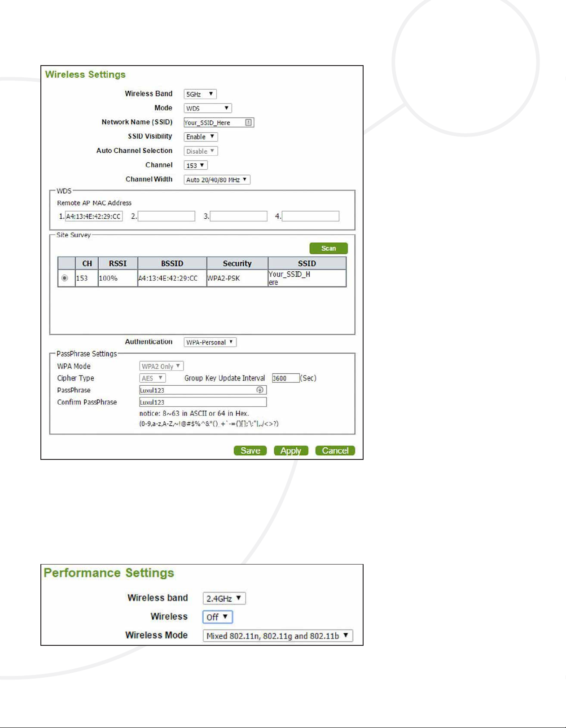
Task: Click the second Remote AP MAC Address field
Action: (166, 216)
